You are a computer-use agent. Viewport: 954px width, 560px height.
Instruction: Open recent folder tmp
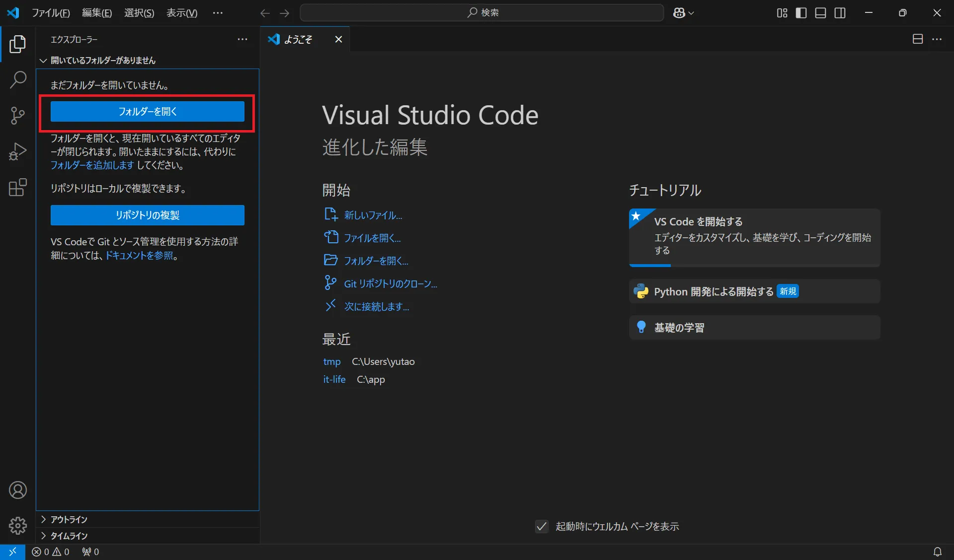[x=332, y=361]
